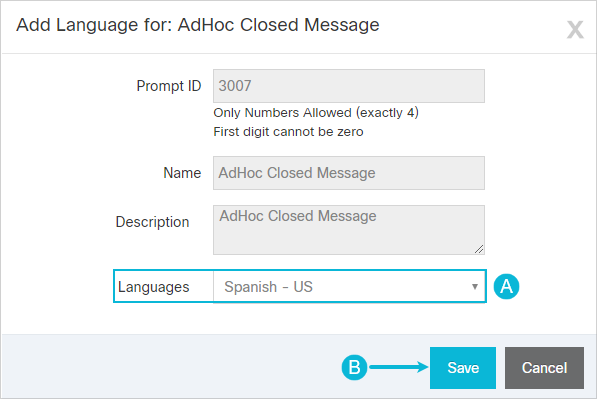
Task: Click the Only Numbers Allowed hint text
Action: [x=316, y=113]
